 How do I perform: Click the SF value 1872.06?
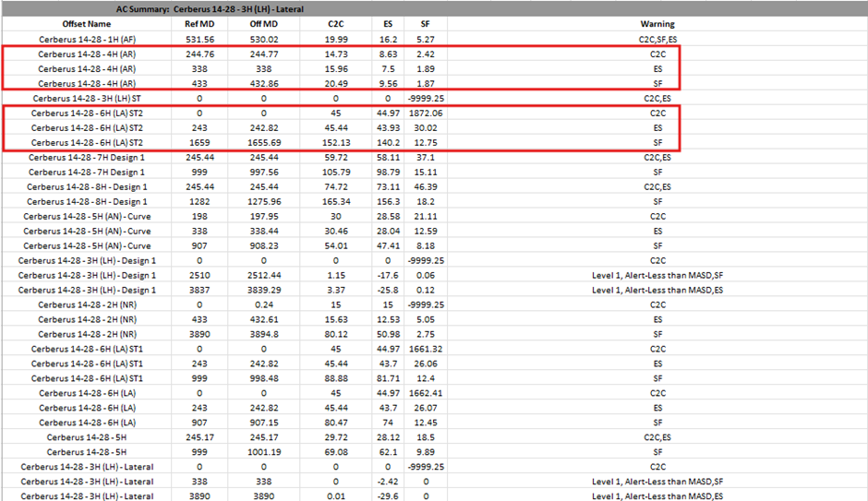point(425,113)
